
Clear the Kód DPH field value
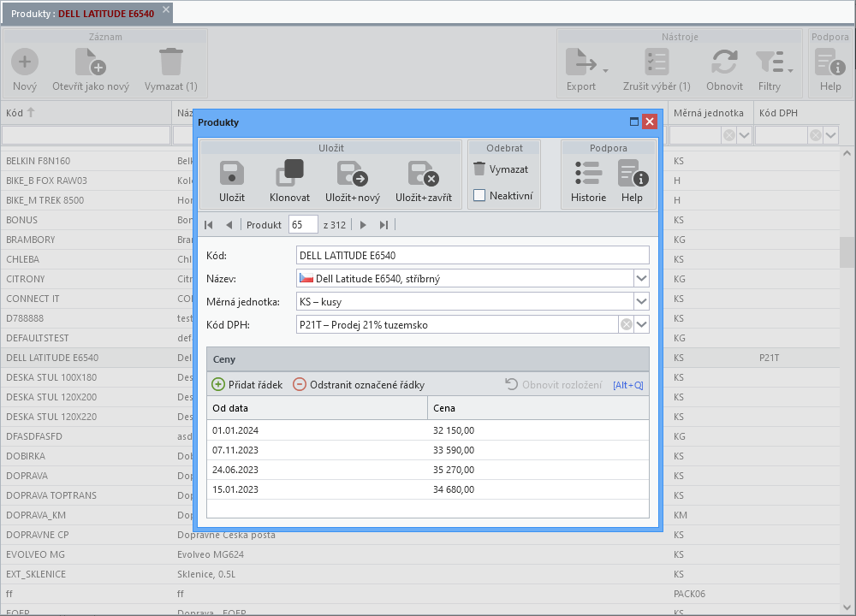pyautogui.click(x=627, y=324)
